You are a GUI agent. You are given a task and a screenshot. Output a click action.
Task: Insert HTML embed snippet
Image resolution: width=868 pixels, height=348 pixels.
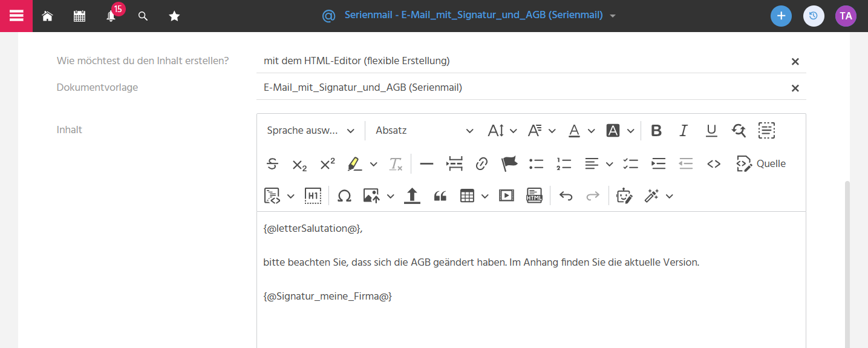tap(534, 195)
